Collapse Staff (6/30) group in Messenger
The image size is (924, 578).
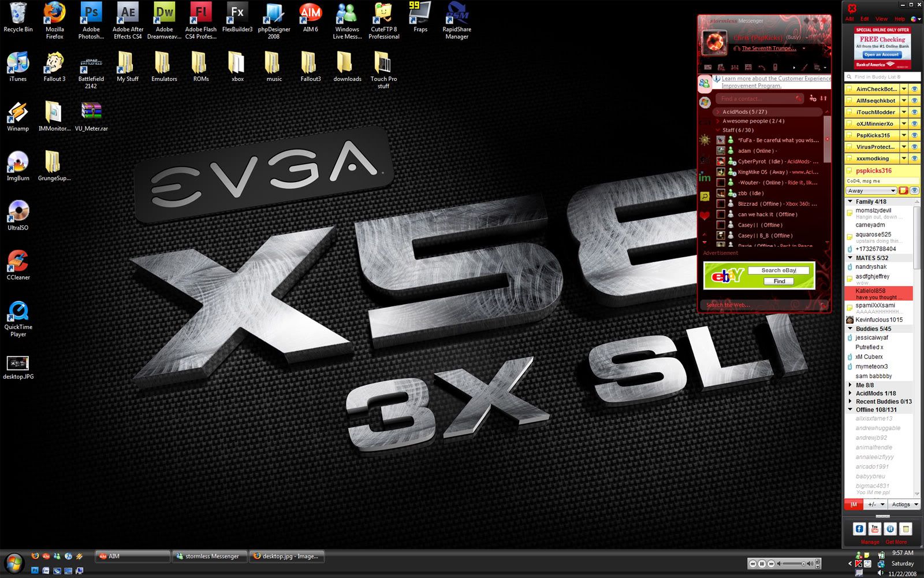[718, 130]
